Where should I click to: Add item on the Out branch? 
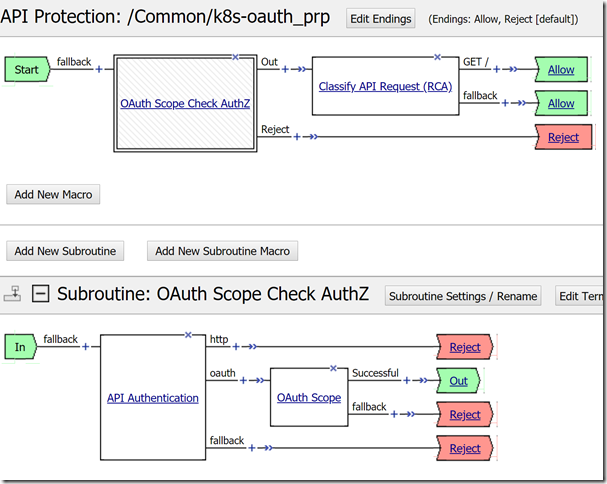(x=286, y=69)
